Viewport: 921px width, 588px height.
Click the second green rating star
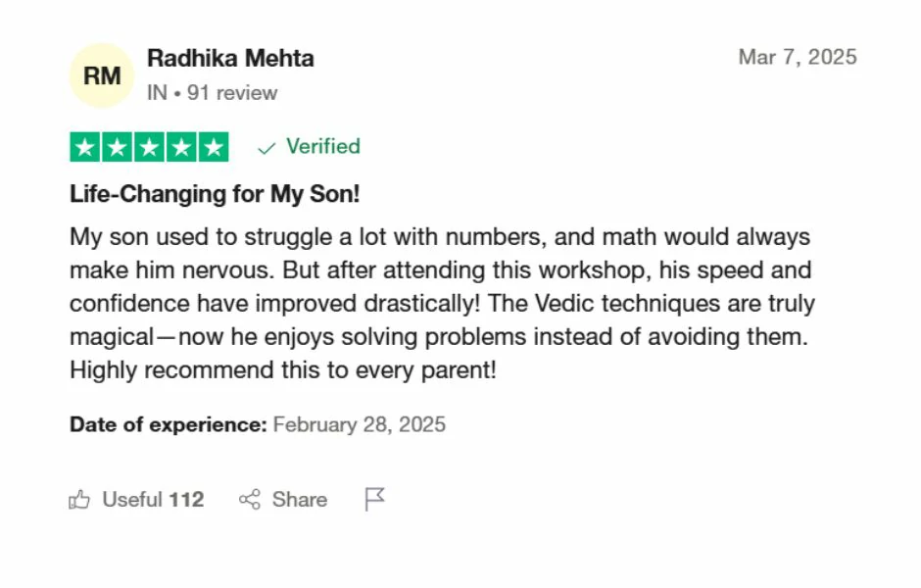pyautogui.click(x=118, y=147)
